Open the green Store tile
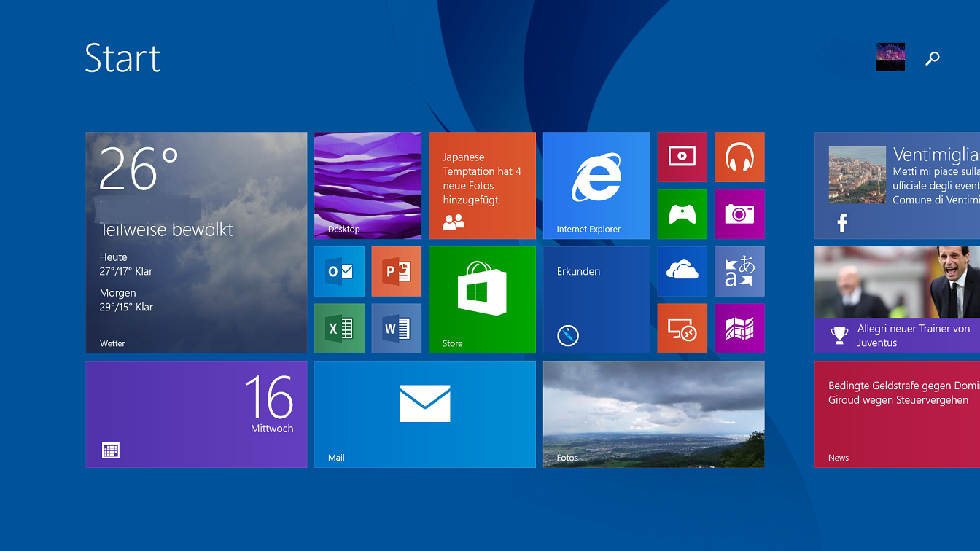Viewport: 980px width, 551px height. [482, 300]
